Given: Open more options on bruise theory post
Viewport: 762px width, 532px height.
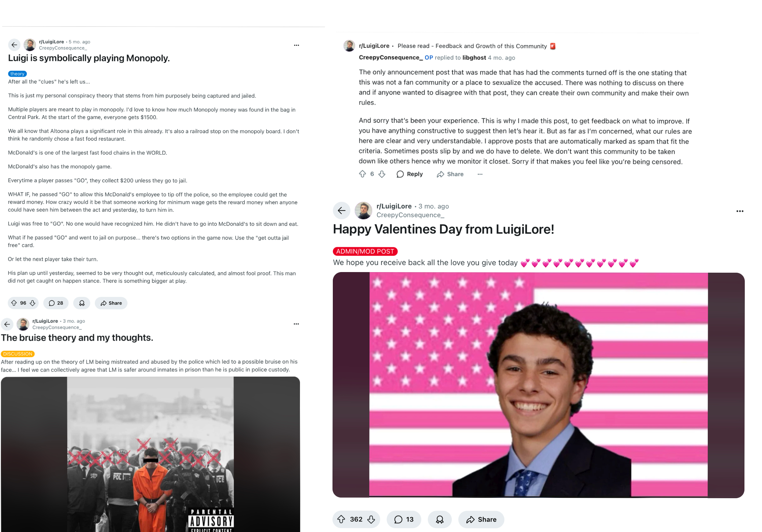Looking at the screenshot, I should [296, 324].
